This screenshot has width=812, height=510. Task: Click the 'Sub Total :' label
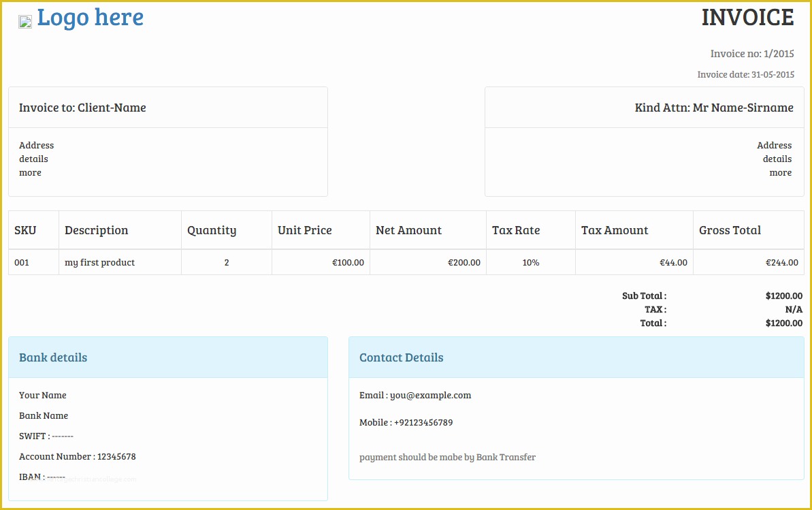point(644,296)
